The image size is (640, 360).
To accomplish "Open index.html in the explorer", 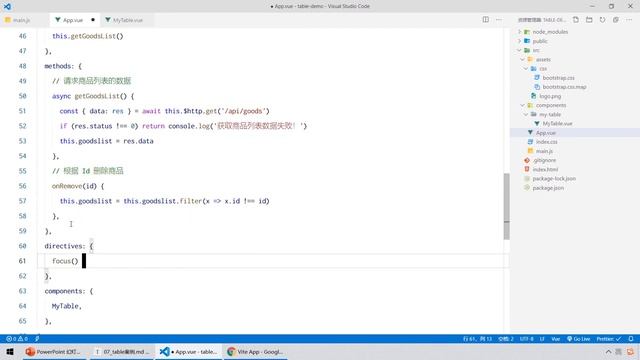I will [545, 169].
